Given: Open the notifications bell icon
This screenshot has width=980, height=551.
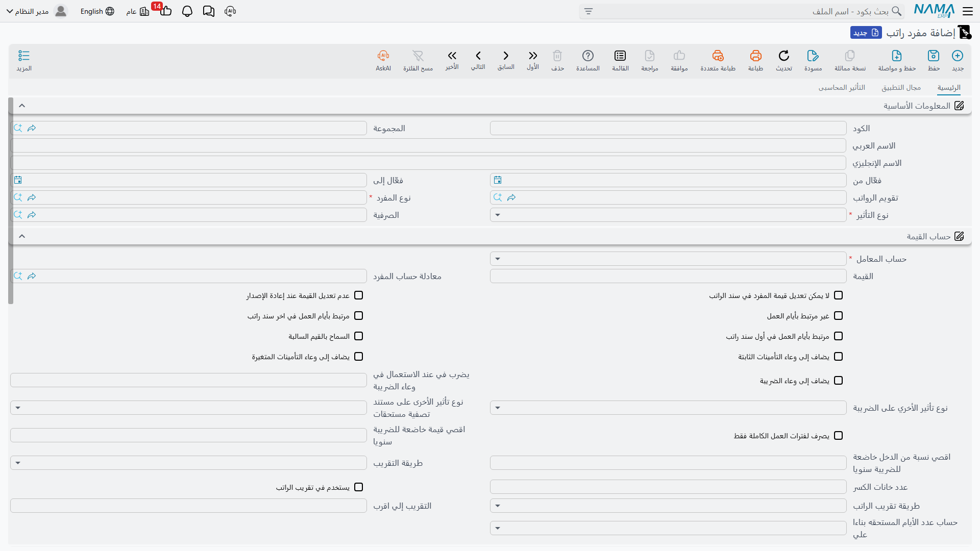Looking at the screenshot, I should pos(187,11).
